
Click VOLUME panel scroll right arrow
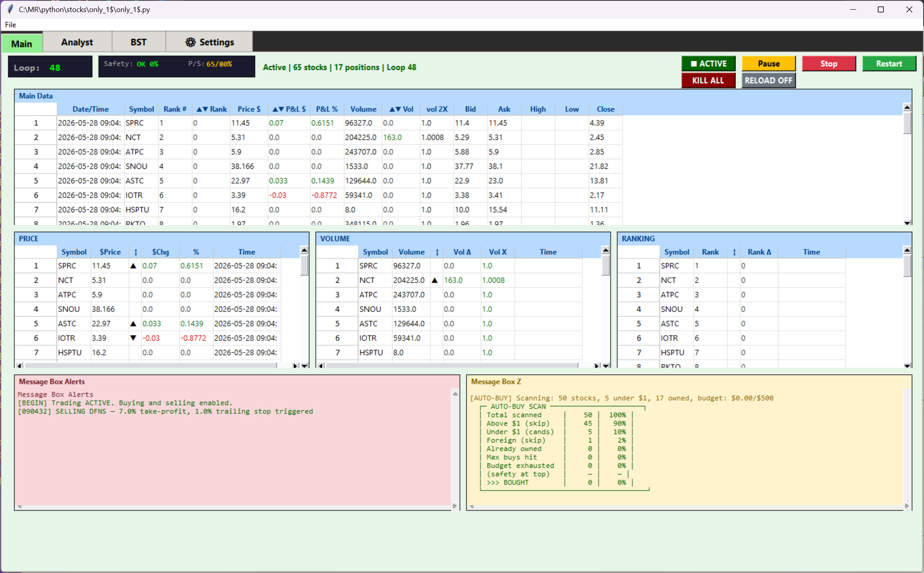(x=597, y=365)
